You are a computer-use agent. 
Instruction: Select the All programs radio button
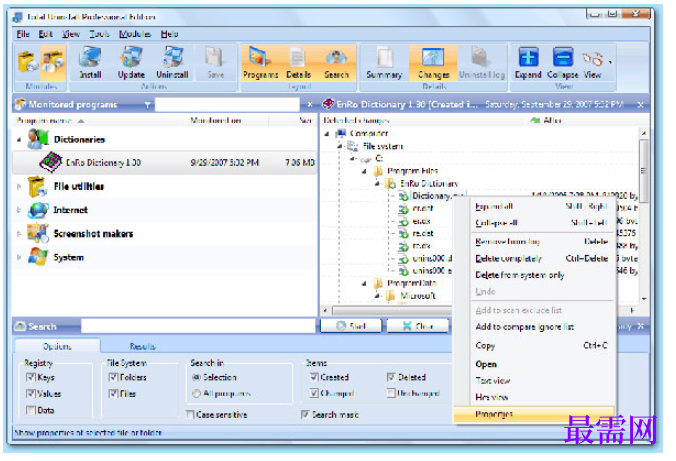coord(196,393)
